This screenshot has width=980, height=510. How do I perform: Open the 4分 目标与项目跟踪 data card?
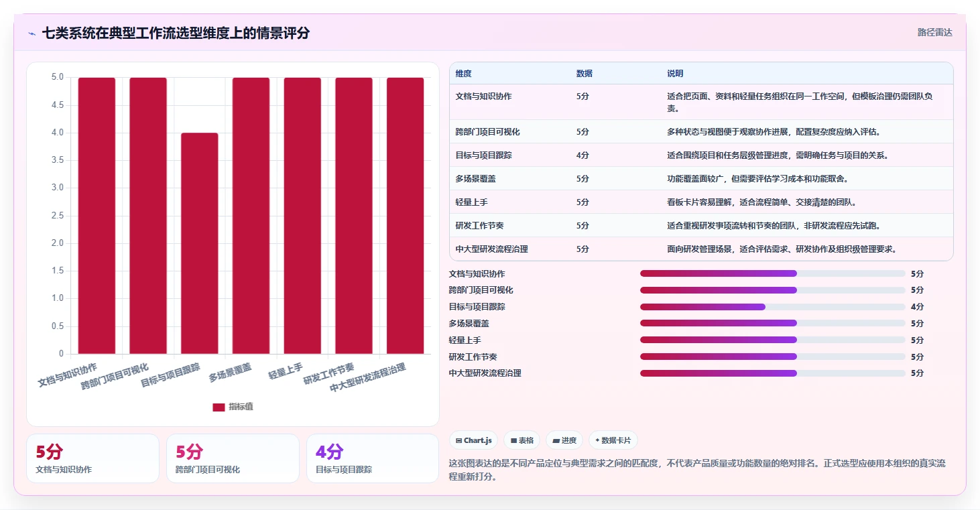[373, 458]
